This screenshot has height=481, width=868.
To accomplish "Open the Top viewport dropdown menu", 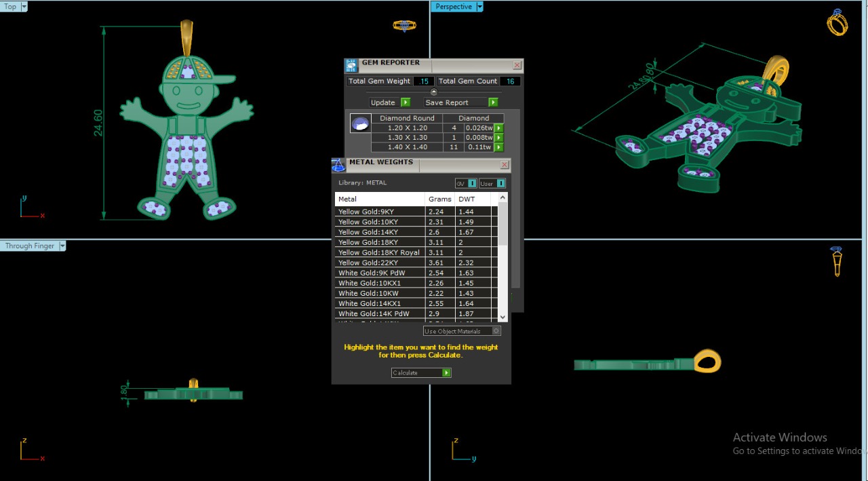I will pos(24,6).
